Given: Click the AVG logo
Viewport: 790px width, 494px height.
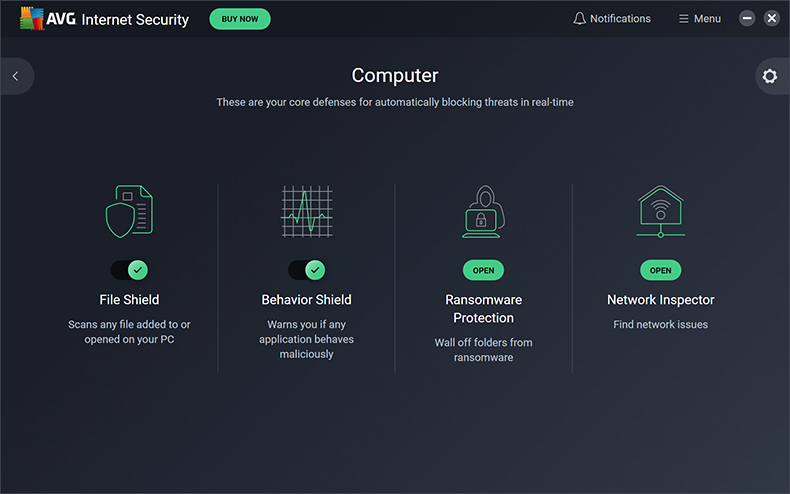Looking at the screenshot, I should coord(32,19).
